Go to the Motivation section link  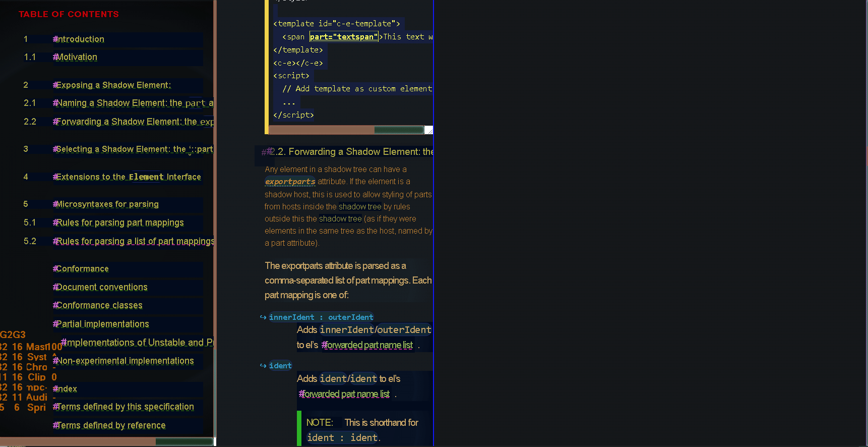pyautogui.click(x=75, y=58)
